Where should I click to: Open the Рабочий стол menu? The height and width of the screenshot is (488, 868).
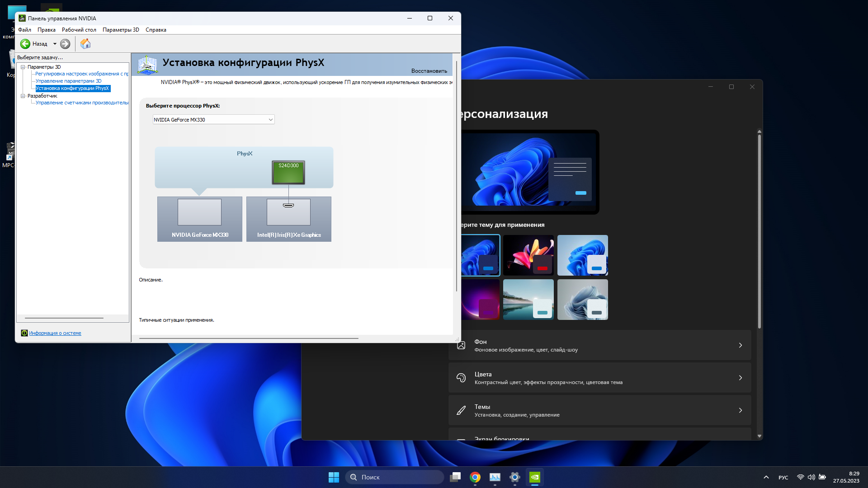tap(79, 30)
